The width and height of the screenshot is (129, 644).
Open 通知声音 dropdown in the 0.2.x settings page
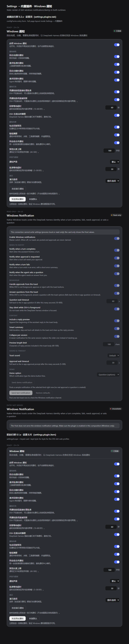point(115,162)
